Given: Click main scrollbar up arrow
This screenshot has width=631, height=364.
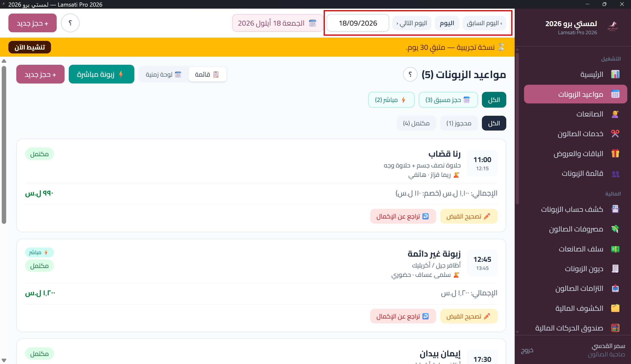Looking at the screenshot, I should pos(4,61).
